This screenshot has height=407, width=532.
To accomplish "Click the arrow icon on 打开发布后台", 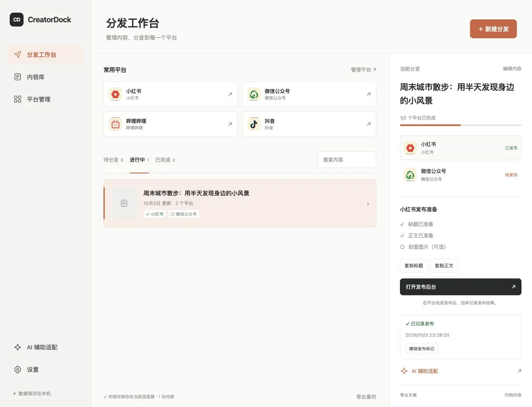I will pos(513,287).
